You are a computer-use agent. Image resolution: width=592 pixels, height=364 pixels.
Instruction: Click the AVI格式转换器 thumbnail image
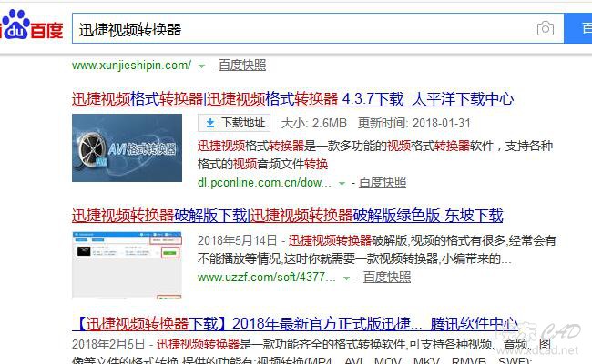tap(127, 147)
